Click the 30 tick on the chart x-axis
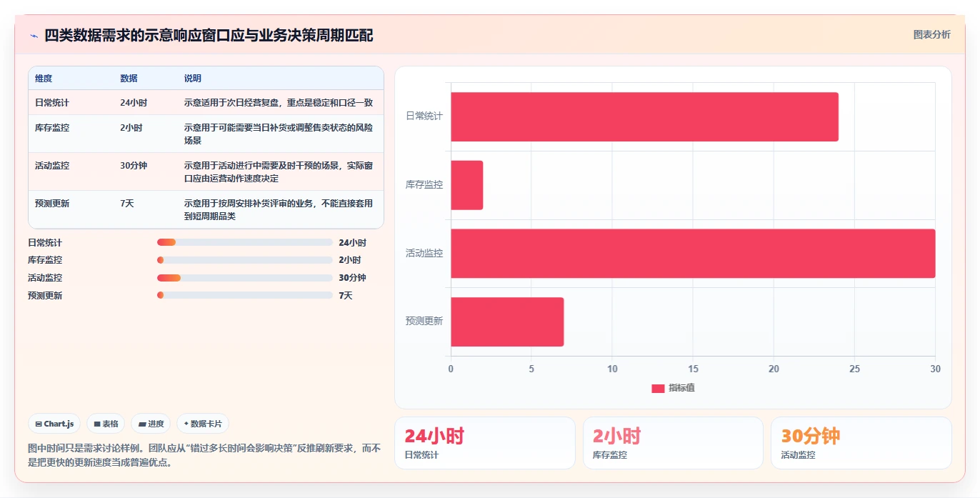This screenshot has width=980, height=498. pyautogui.click(x=936, y=369)
